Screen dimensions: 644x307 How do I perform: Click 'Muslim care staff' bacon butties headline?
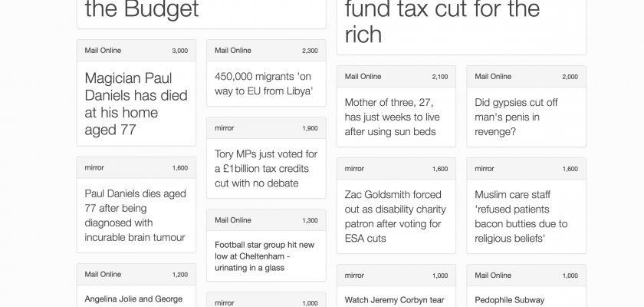point(521,216)
